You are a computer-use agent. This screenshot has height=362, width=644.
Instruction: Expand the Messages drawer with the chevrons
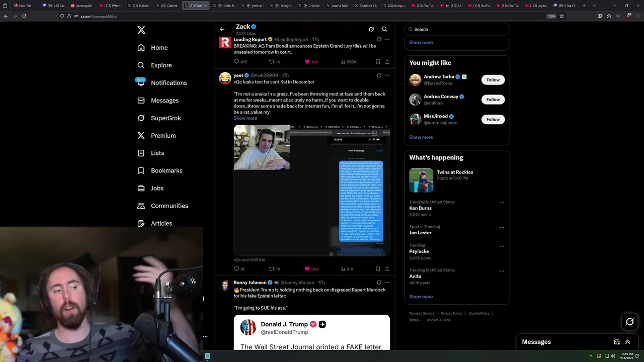pos(627,342)
